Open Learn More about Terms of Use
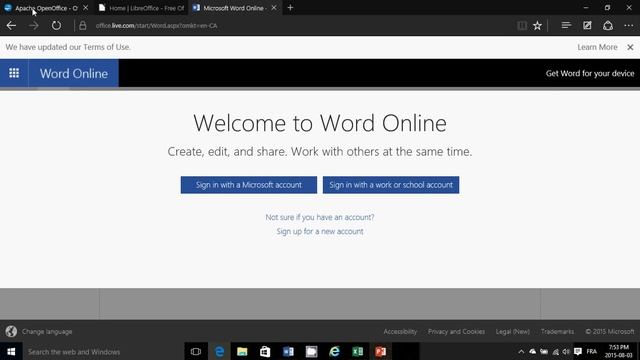Screen dimensions: 640x360 (597, 47)
